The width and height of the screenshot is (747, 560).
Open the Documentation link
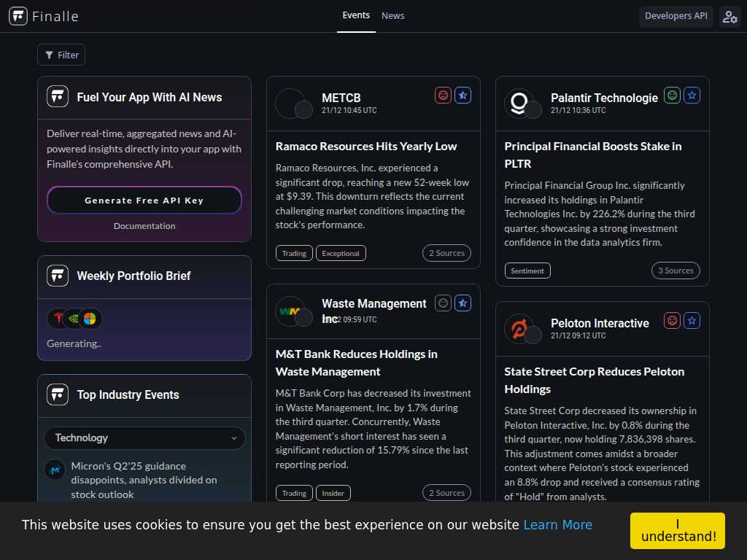tap(144, 226)
